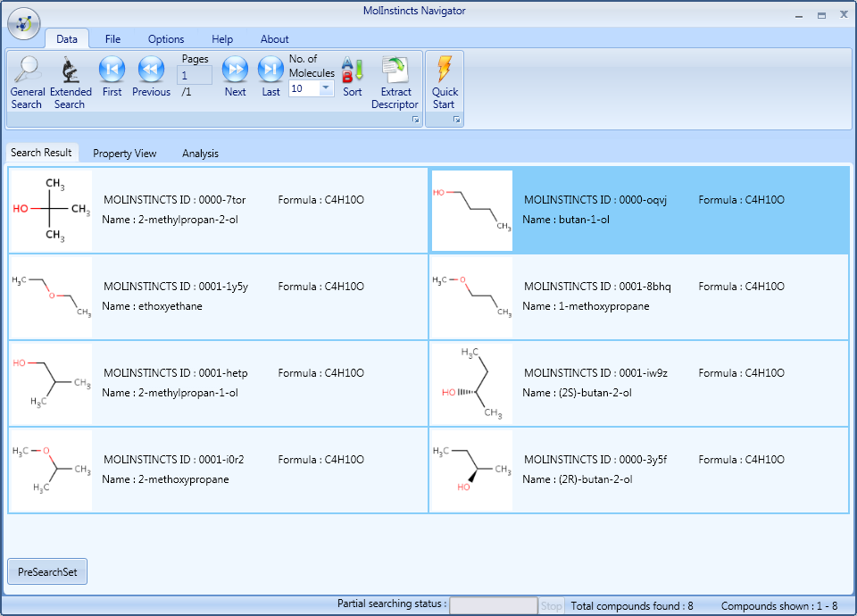Click the Total compounds found status text
857x616 pixels.
tap(632, 605)
